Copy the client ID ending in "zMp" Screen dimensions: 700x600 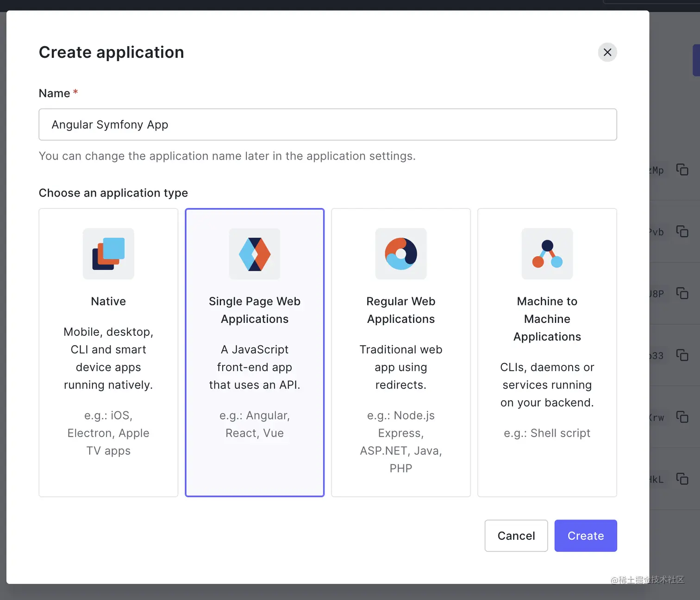682,170
